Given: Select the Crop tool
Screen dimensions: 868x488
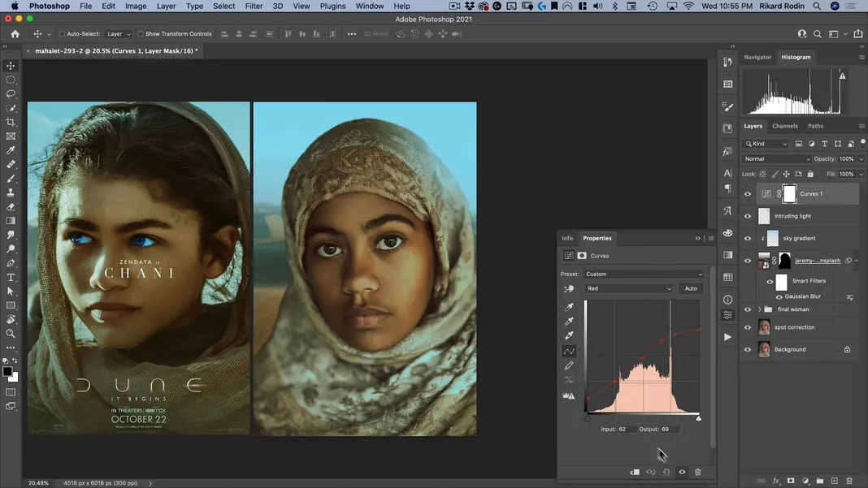Looking at the screenshot, I should click(11, 123).
